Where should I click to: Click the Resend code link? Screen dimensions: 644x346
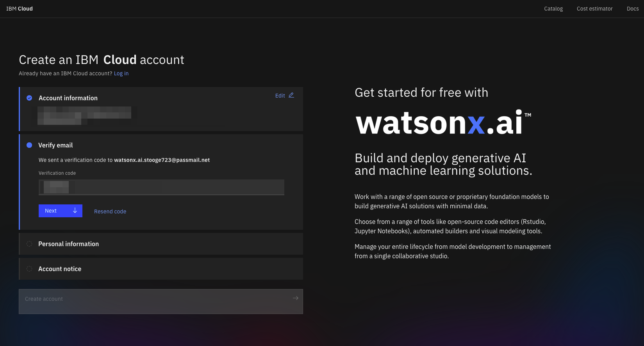pos(110,211)
